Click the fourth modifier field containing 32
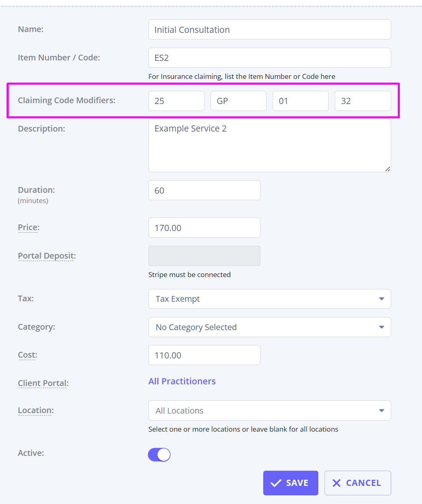The width and height of the screenshot is (422, 504). [362, 101]
